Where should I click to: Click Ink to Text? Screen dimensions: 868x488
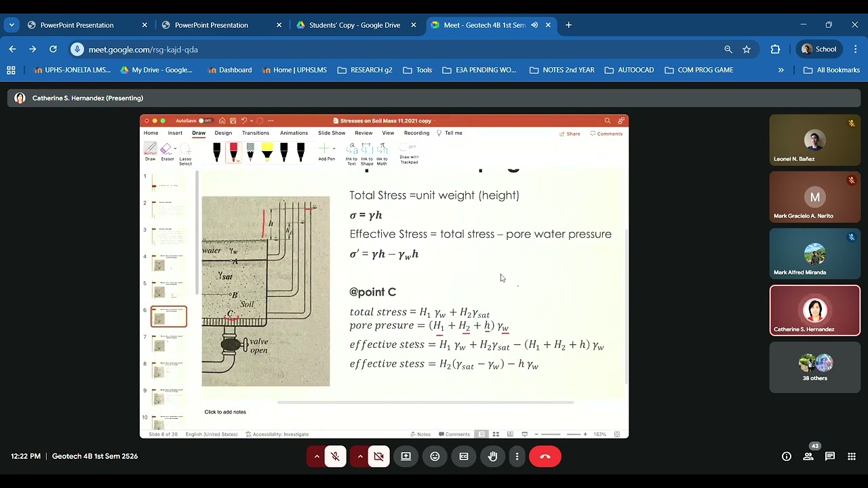pyautogui.click(x=351, y=154)
